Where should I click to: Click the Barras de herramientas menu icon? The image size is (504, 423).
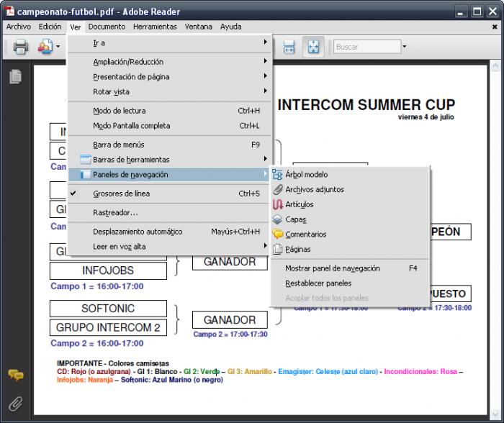pos(85,159)
